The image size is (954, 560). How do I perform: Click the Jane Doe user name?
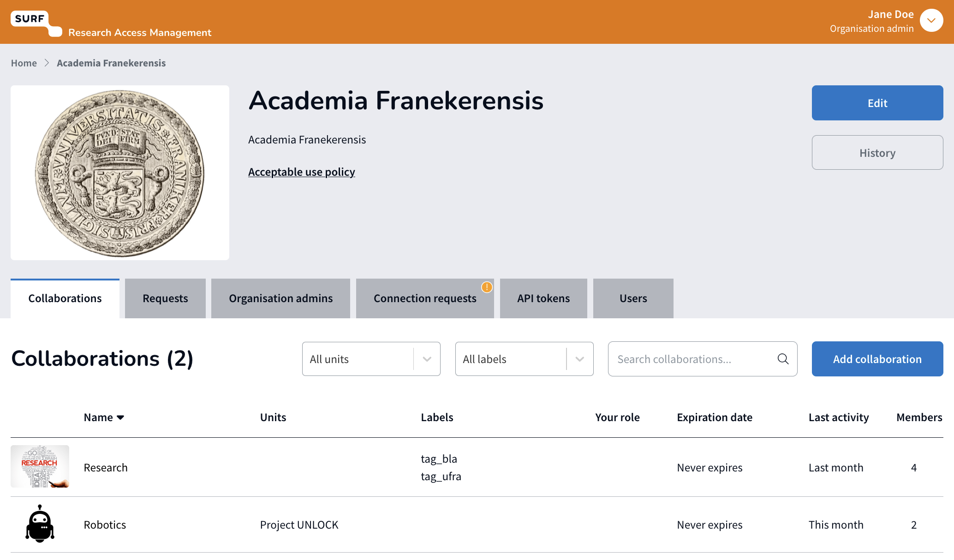pos(890,14)
